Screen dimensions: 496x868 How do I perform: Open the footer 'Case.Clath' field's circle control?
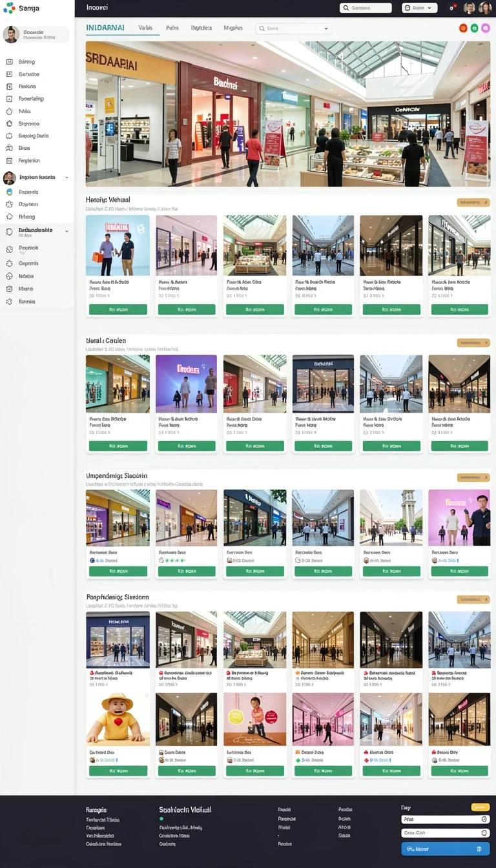484,833
